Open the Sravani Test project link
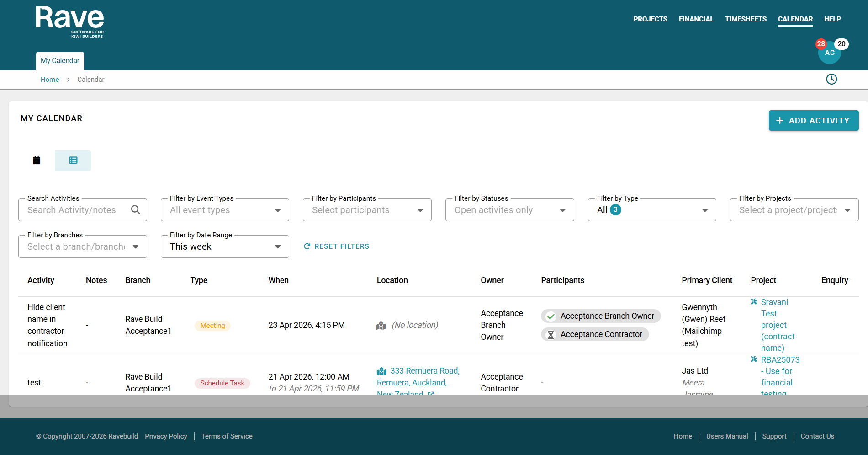 tap(778, 325)
